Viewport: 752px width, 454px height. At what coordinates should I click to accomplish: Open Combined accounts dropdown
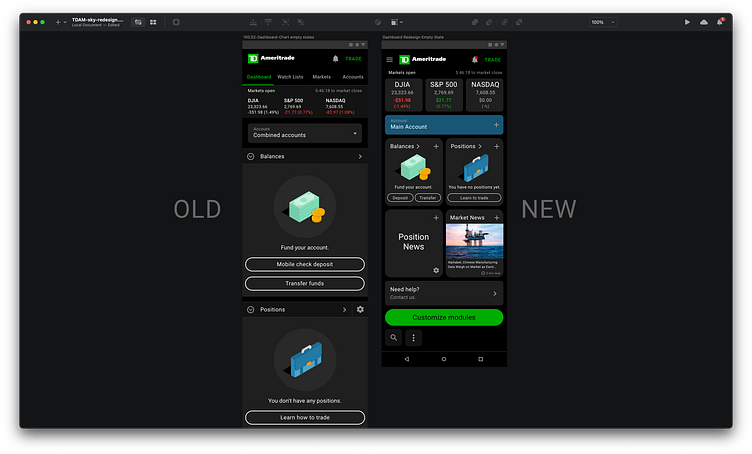point(305,133)
